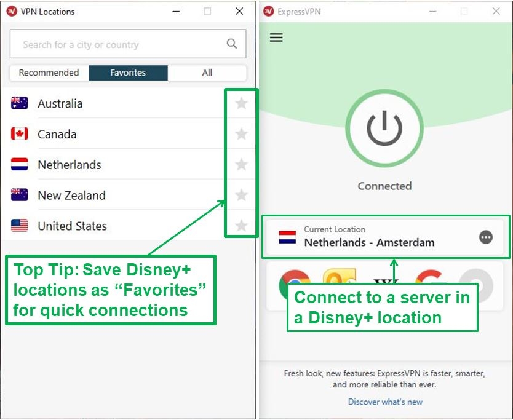Launch the Google shortcut icon
513x420 pixels.
click(429, 277)
